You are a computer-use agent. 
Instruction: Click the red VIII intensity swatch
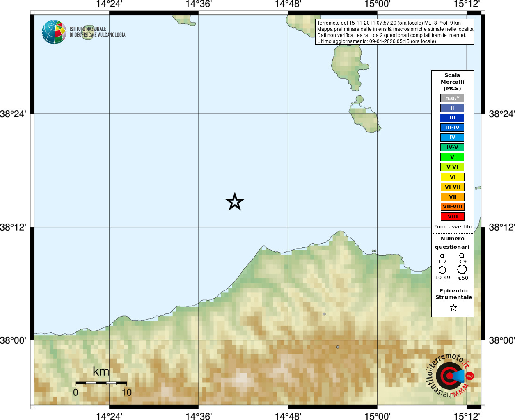tap(453, 217)
